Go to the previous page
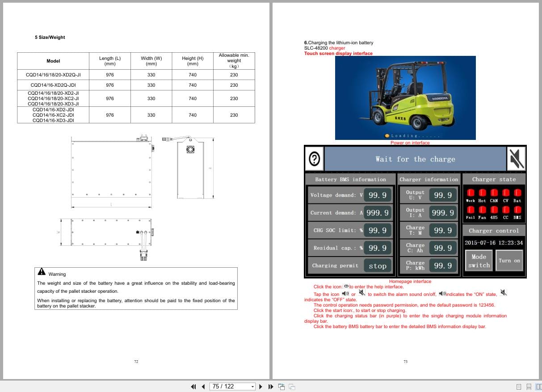Screen dimensions: 542x392 click(x=203, y=386)
